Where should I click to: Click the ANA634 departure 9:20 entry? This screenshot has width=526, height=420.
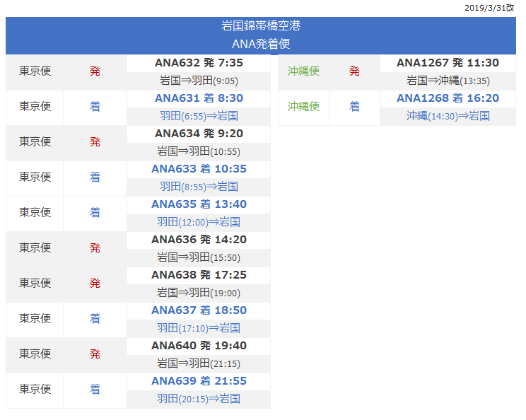198,134
